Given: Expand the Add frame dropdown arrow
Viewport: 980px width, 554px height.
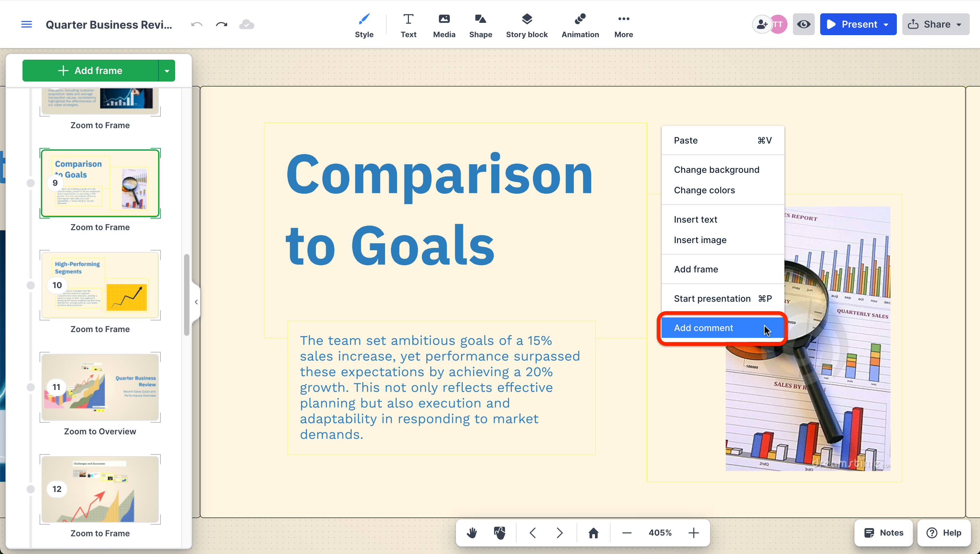Looking at the screenshot, I should point(167,71).
